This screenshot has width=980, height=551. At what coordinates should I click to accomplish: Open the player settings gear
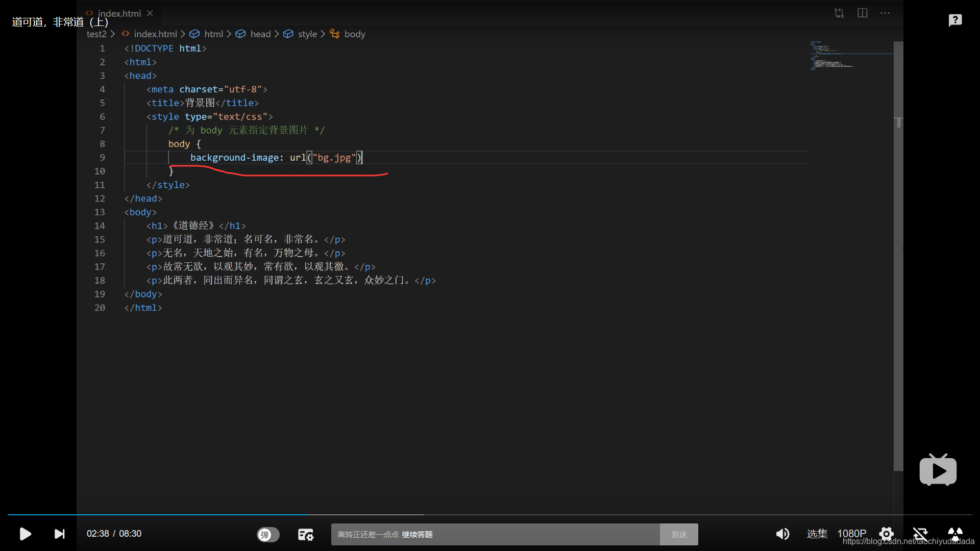(x=887, y=534)
